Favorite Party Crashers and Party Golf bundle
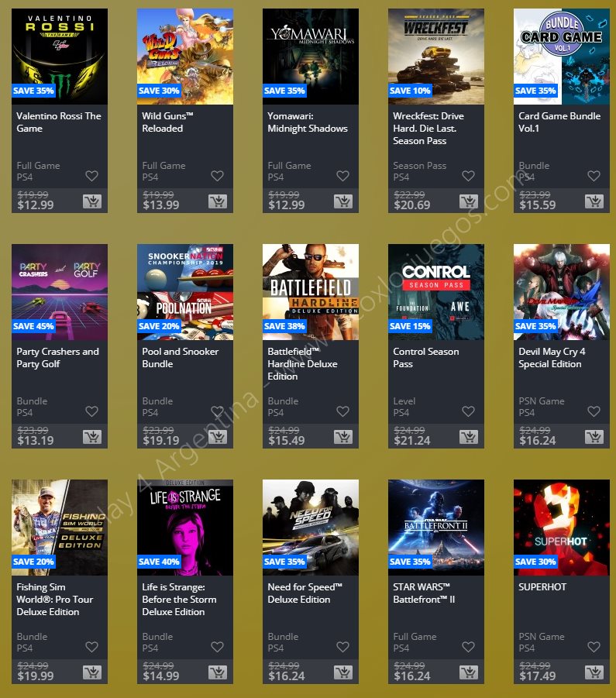 coord(91,411)
